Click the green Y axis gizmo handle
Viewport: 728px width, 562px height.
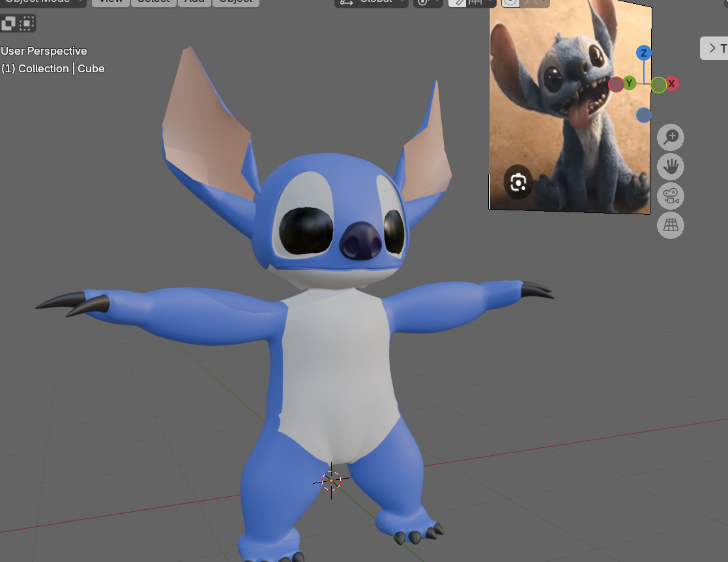click(x=630, y=83)
